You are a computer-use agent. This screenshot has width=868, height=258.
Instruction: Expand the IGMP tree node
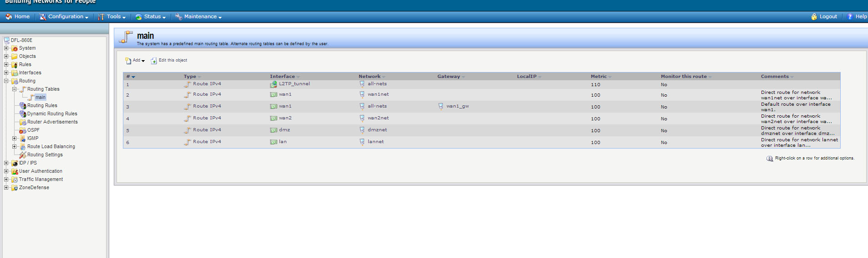coord(14,138)
